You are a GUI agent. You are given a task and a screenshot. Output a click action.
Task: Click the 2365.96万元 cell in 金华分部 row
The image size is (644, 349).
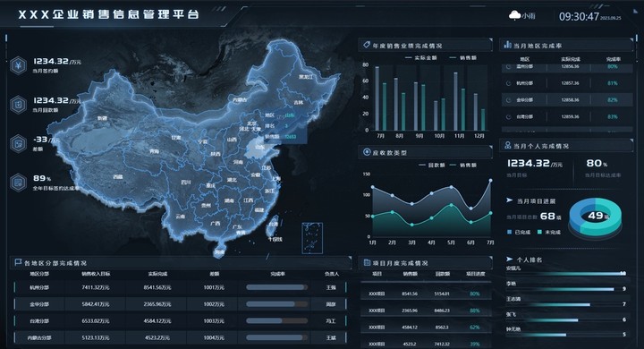pyautogui.click(x=157, y=304)
